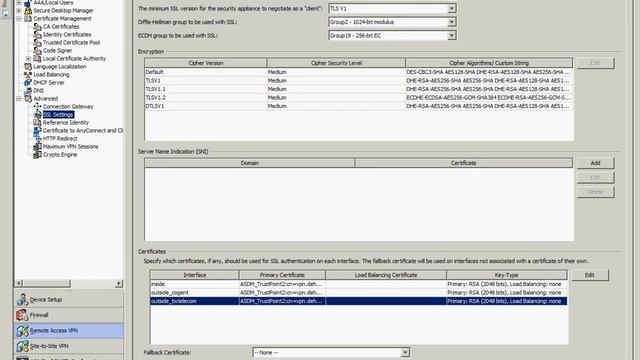Click the HTTP Redirect icon
This screenshot has height=360, width=640.
[37, 138]
